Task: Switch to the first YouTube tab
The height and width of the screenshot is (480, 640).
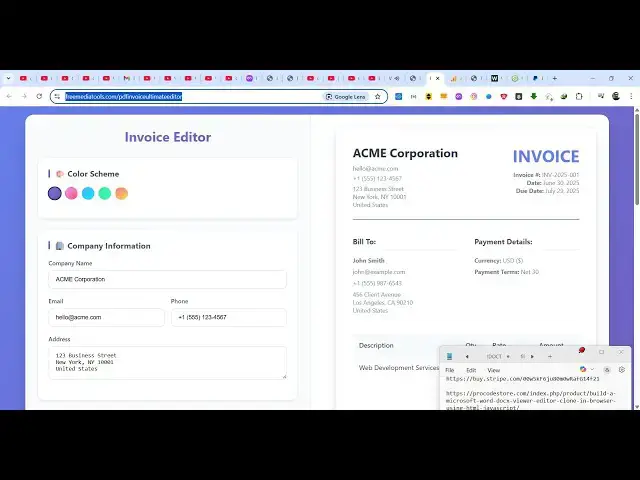Action: coord(24,78)
